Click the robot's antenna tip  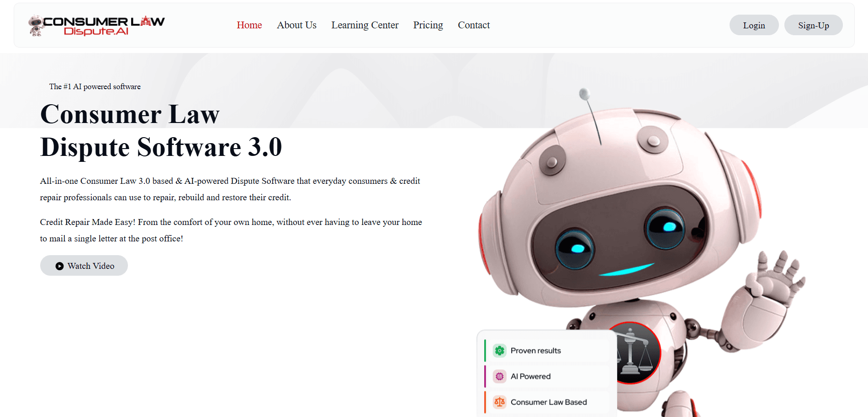[584, 94]
